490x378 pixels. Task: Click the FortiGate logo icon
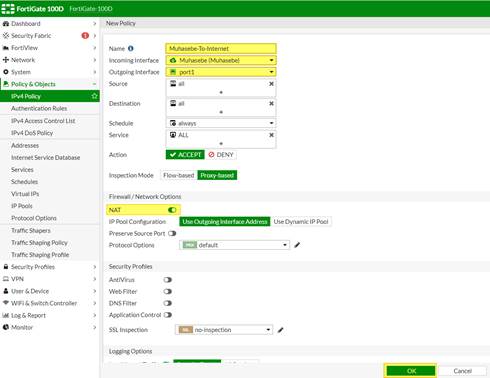[x=8, y=9]
